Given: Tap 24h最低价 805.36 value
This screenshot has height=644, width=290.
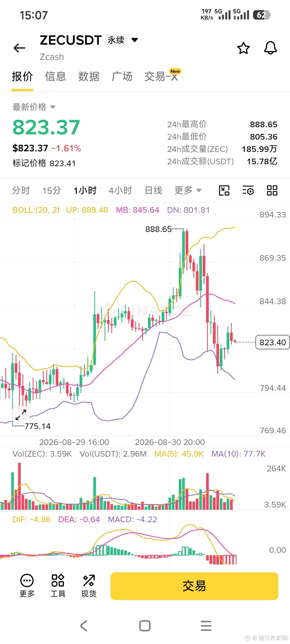Looking at the screenshot, I should click(x=264, y=137).
